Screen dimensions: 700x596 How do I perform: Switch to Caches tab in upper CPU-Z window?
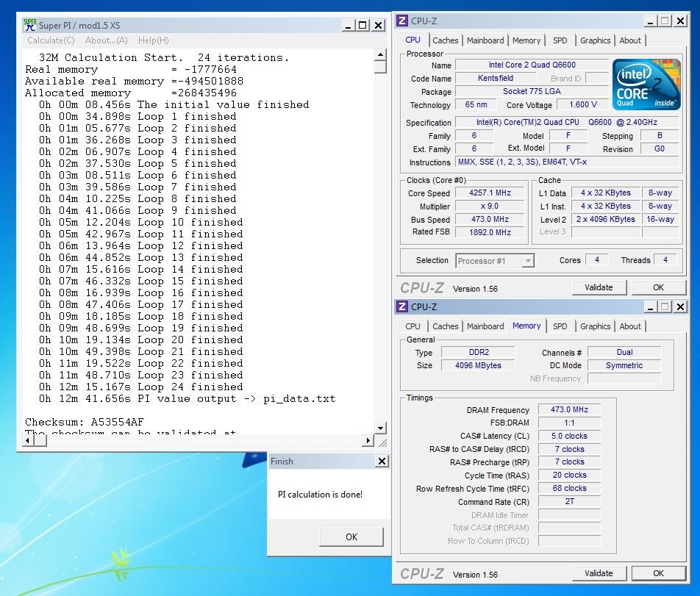point(445,40)
